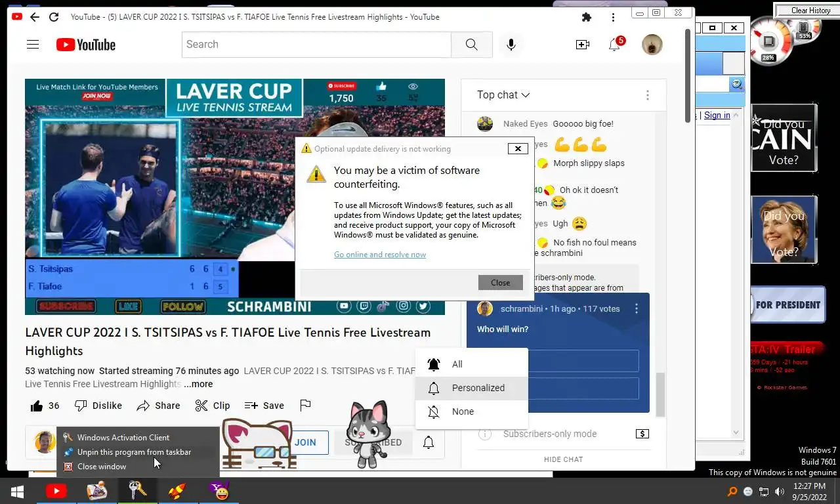Click the taskbar clock showing 12:27 PM
The image size is (840, 504).
809,492
